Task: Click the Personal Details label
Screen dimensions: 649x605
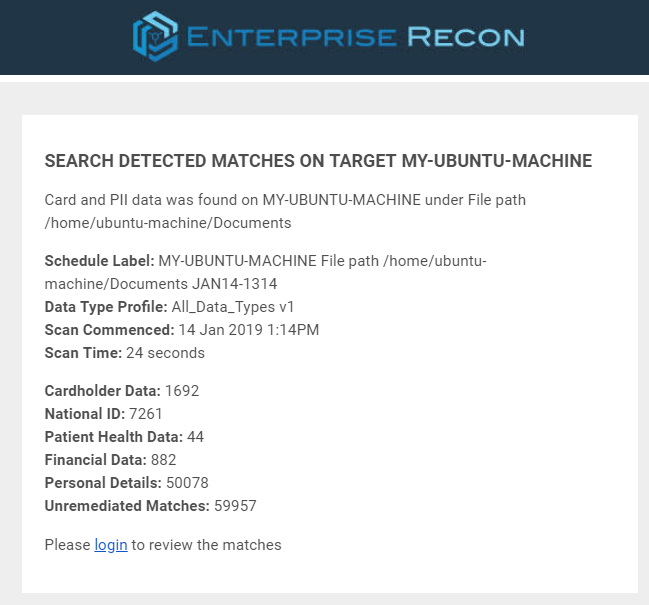Action: 103,482
